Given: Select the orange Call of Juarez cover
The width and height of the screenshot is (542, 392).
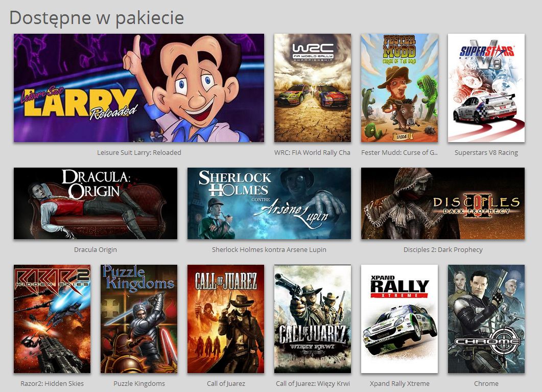Looking at the screenshot, I should click(226, 319).
